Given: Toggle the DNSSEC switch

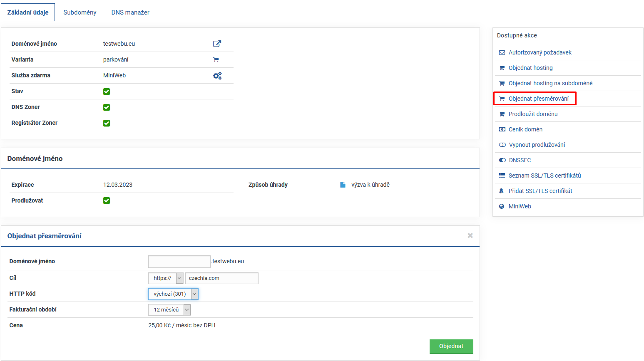Looking at the screenshot, I should pyautogui.click(x=502, y=160).
